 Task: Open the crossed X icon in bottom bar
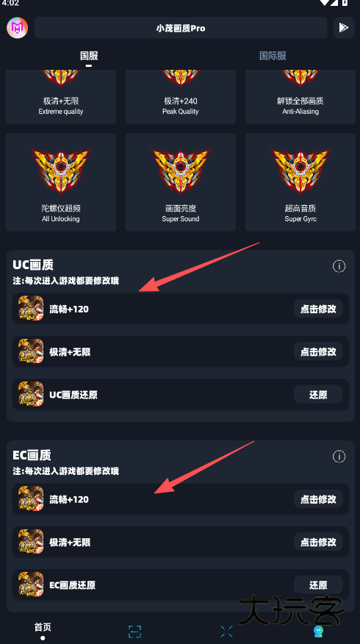pos(226,632)
